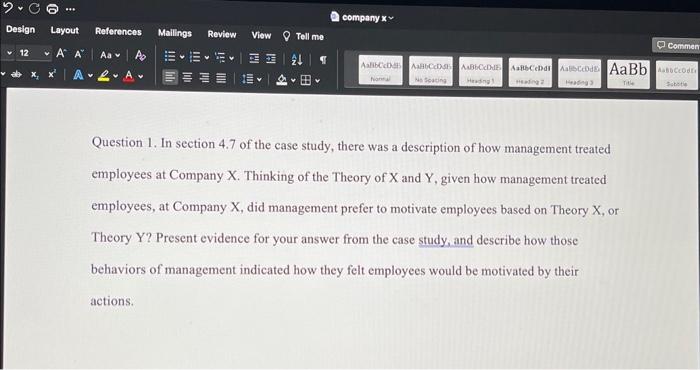This screenshot has height=370, width=700.
Task: Apply the Title style
Action: pos(628,74)
